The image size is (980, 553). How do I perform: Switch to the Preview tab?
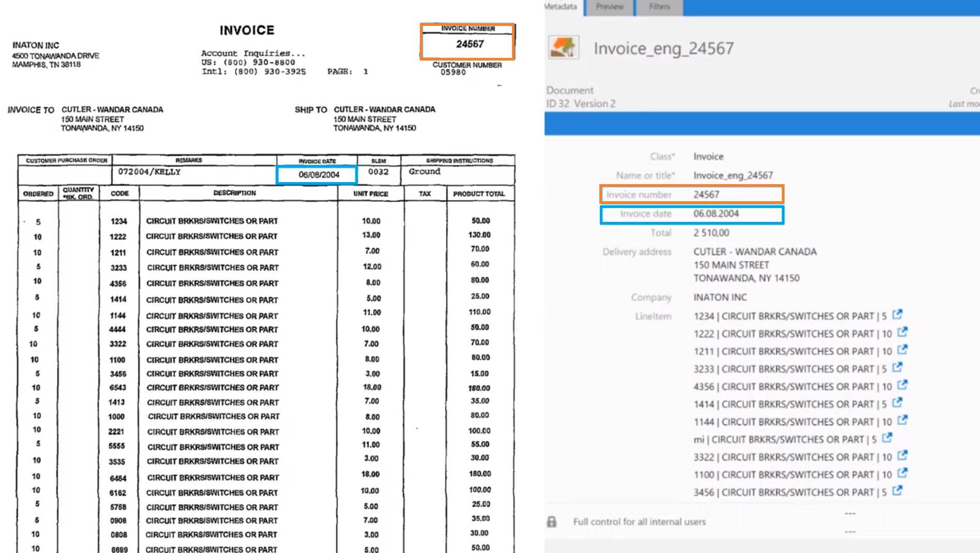[609, 7]
